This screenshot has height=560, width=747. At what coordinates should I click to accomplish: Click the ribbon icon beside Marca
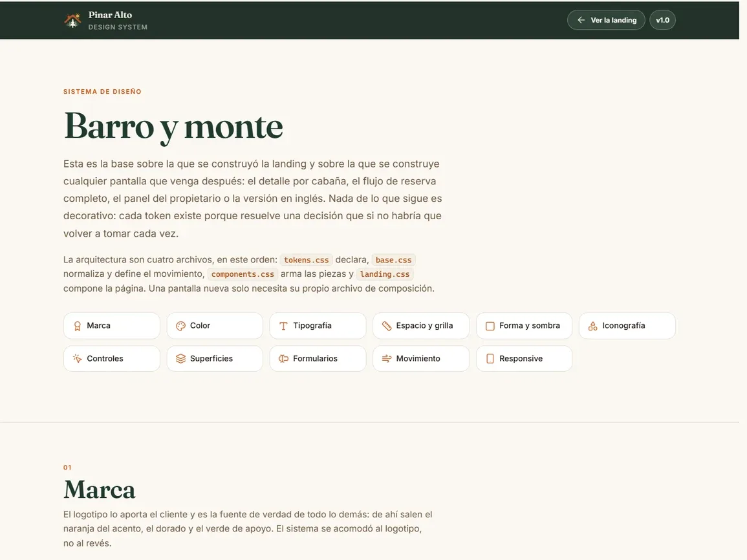77,326
